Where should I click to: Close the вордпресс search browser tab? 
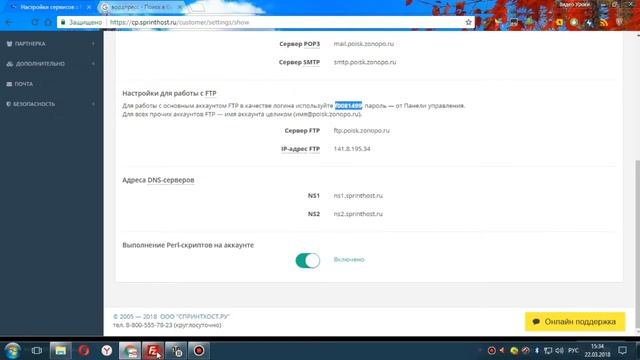[179, 7]
